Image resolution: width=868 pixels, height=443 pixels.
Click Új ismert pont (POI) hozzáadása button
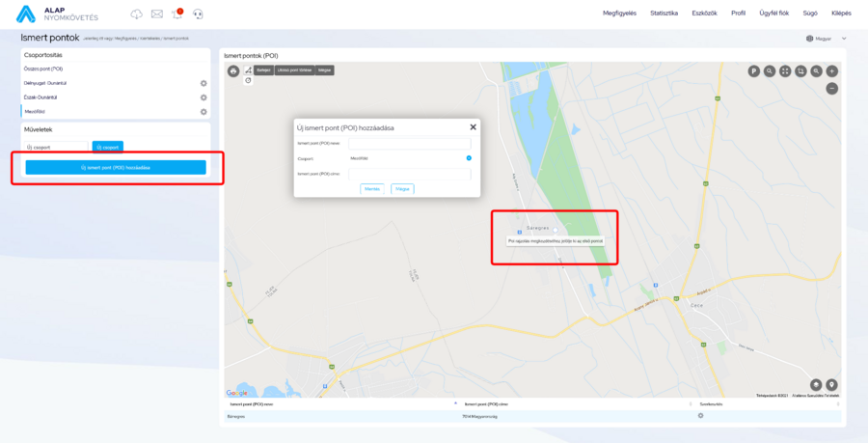(x=116, y=167)
